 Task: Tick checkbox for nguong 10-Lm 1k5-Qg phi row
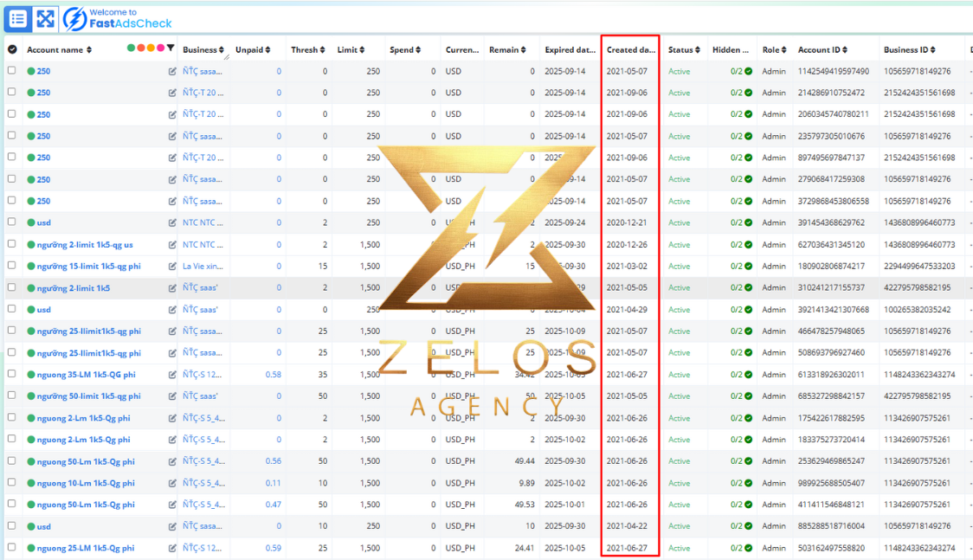[x=12, y=482]
